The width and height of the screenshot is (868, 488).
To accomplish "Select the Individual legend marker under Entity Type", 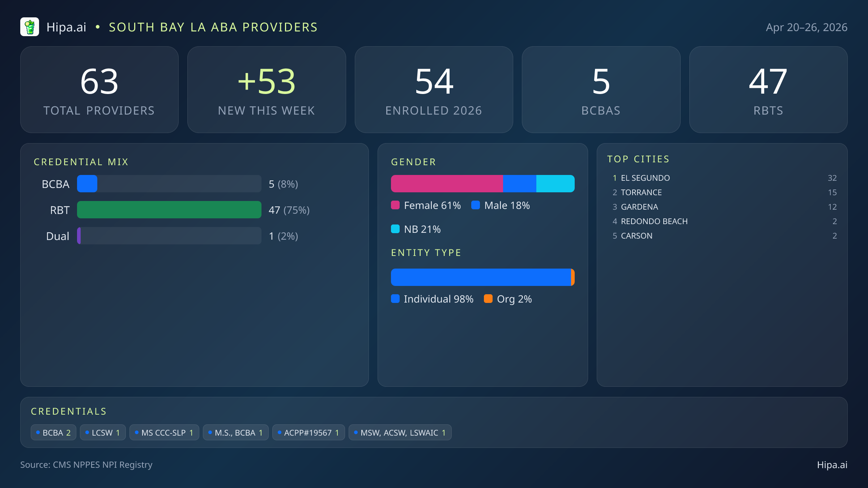I will coord(395,299).
